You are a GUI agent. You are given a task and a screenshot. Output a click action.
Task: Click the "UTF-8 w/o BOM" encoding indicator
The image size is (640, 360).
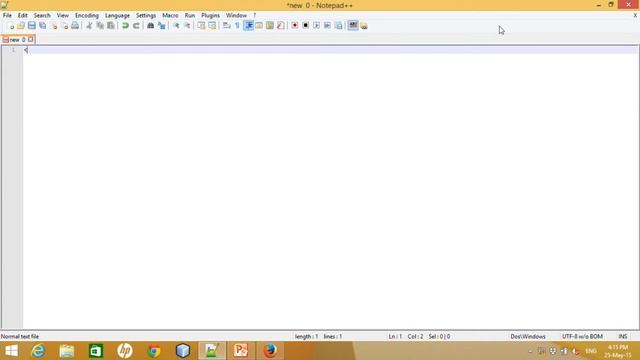click(x=582, y=337)
